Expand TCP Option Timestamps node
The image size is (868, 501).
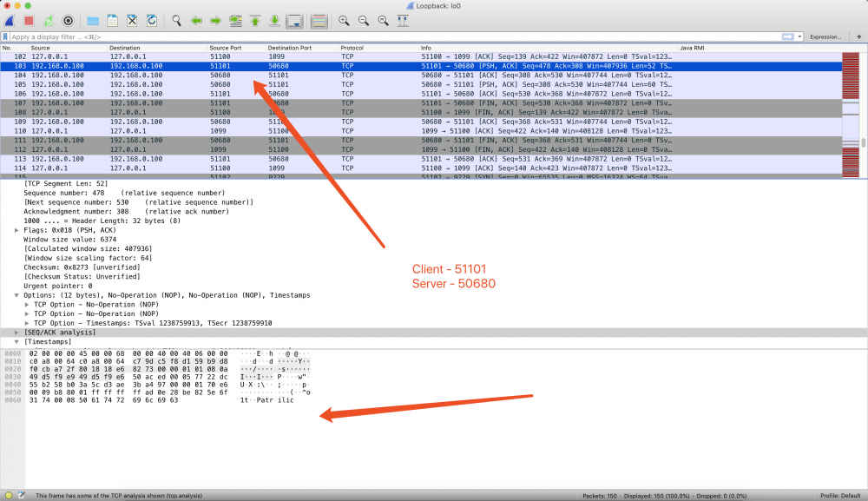pyautogui.click(x=27, y=323)
